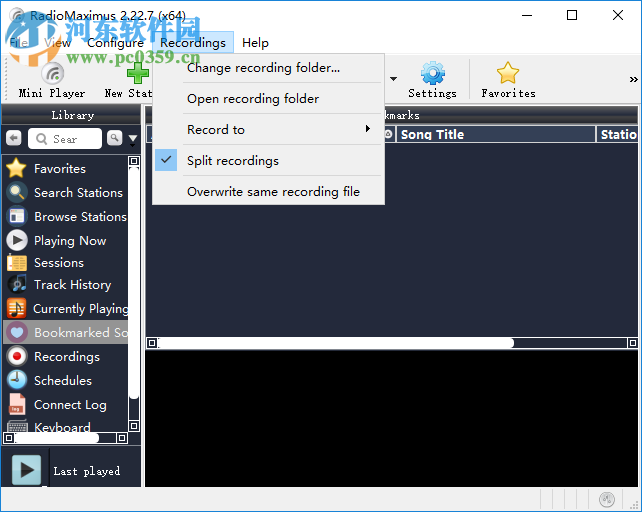Click bookmarks horizontal scrollbar right arrow
The height and width of the screenshot is (512, 642).
pyautogui.click(x=633, y=343)
